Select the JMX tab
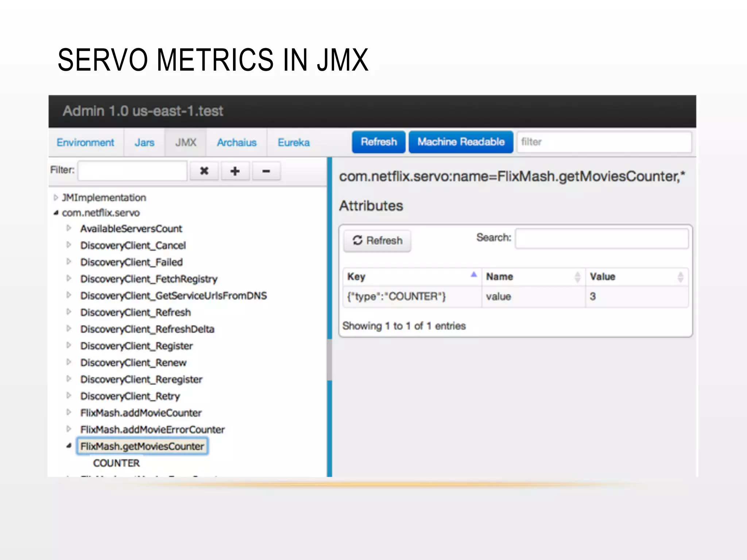747x560 pixels. click(x=186, y=143)
